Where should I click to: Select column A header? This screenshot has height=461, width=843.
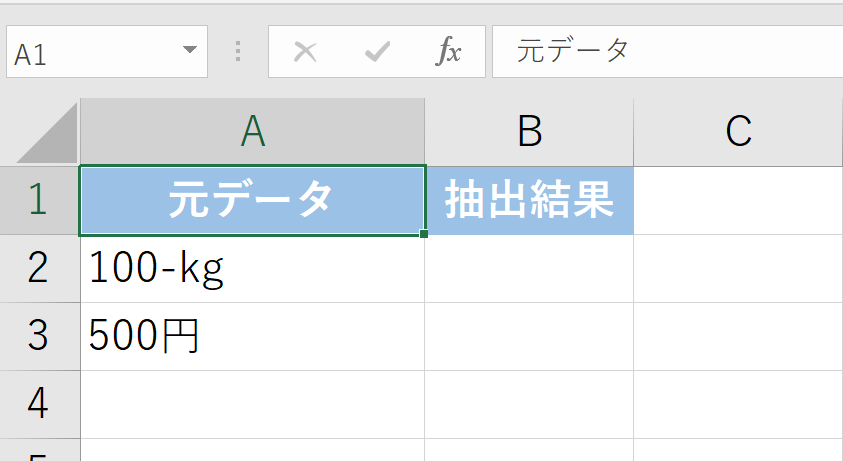pyautogui.click(x=252, y=132)
